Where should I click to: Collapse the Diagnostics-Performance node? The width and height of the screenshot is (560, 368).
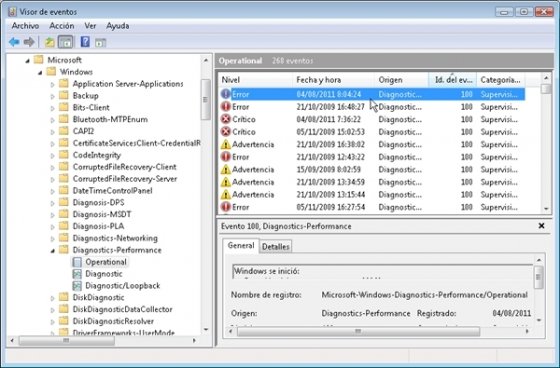click(x=52, y=251)
